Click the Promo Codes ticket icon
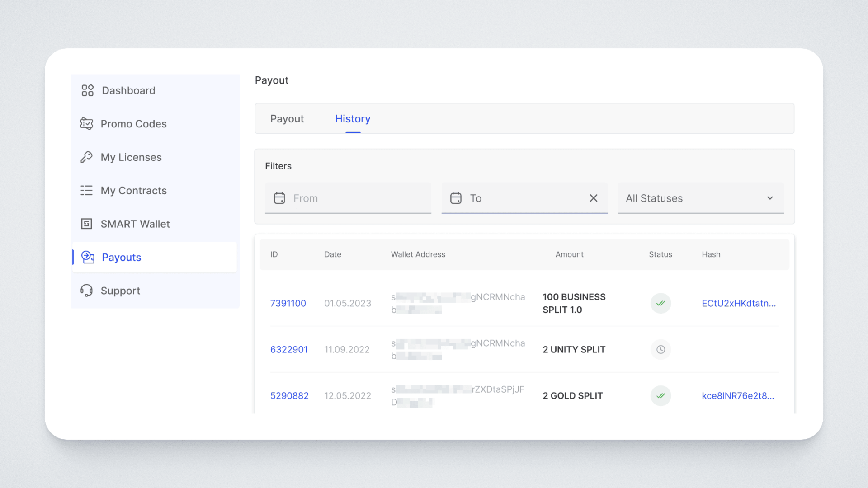Viewport: 868px width, 488px height. coord(86,124)
